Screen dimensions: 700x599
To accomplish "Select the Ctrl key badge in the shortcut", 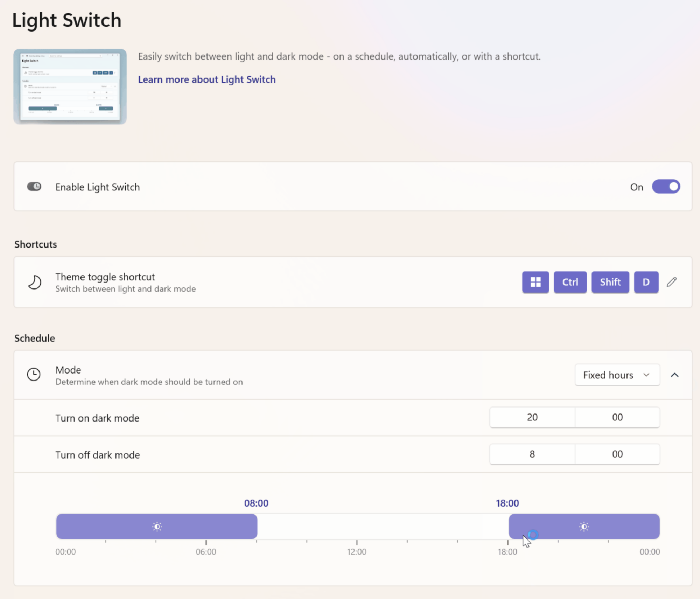I will [x=570, y=282].
